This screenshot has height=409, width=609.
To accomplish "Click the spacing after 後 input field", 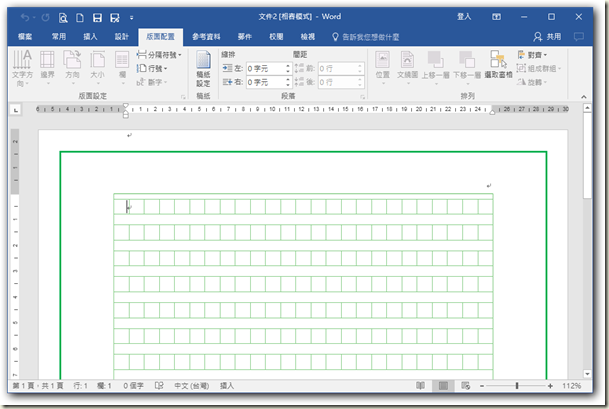I will point(338,82).
